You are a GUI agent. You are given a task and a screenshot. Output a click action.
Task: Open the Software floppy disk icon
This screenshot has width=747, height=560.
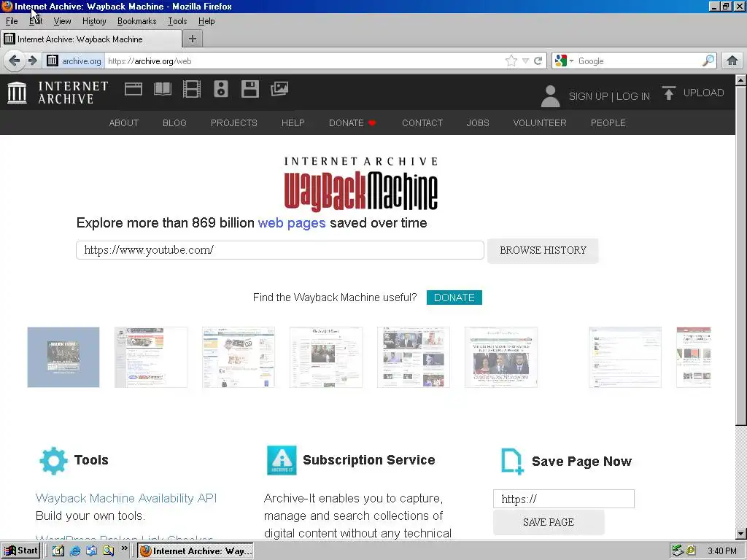[250, 89]
